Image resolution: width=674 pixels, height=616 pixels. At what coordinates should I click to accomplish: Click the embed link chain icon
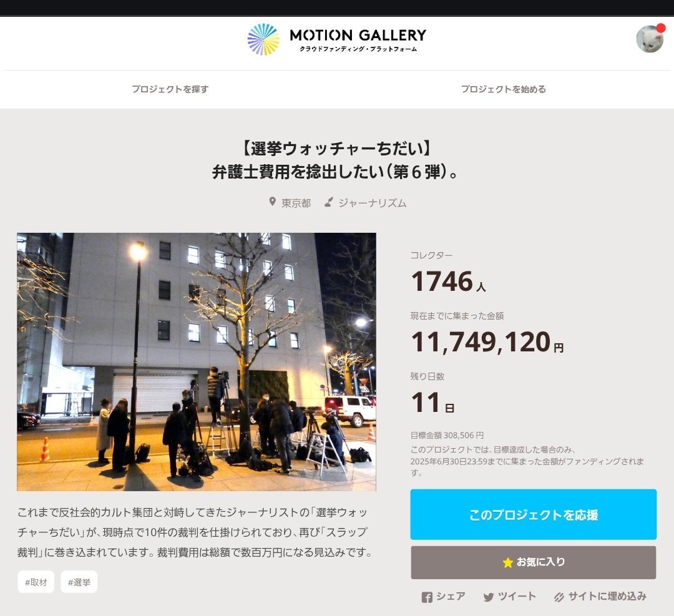[559, 597]
